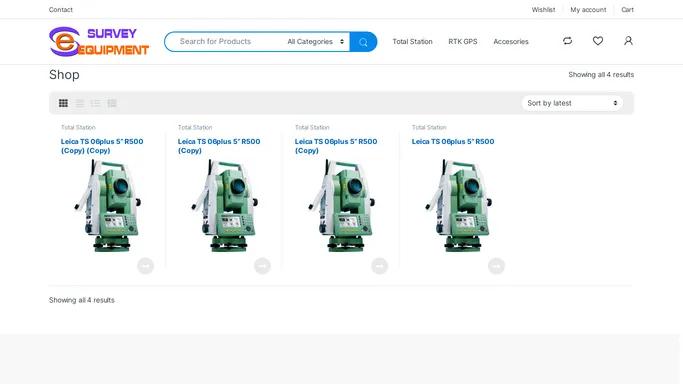Go to the Cart link
The image size is (683, 384).
(x=627, y=10)
